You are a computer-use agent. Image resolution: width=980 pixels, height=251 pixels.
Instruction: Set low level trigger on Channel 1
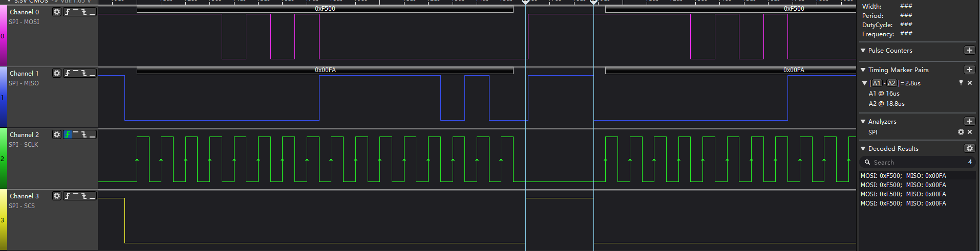pos(92,73)
